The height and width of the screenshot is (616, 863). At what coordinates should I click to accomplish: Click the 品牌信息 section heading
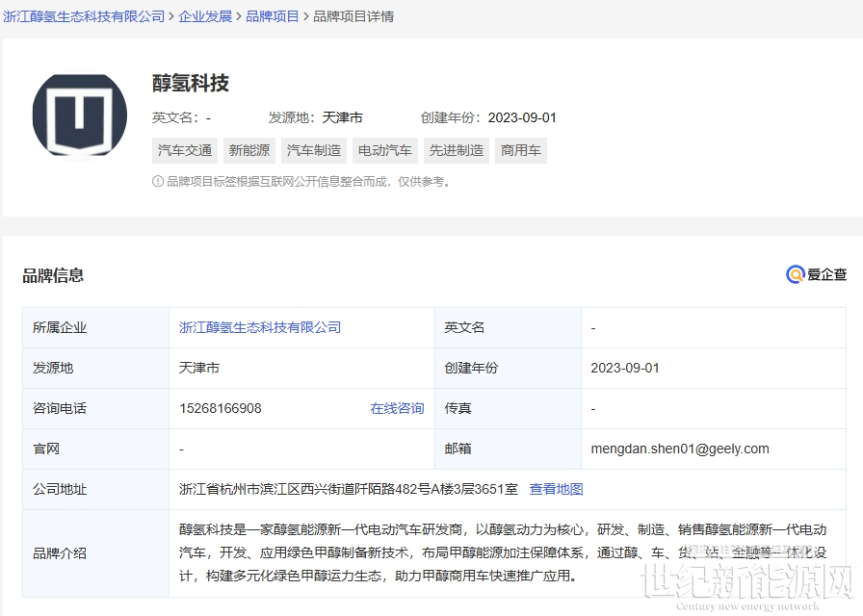53,275
